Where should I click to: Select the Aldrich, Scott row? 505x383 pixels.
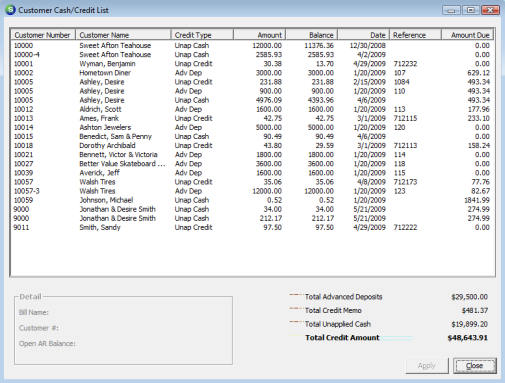252,109
